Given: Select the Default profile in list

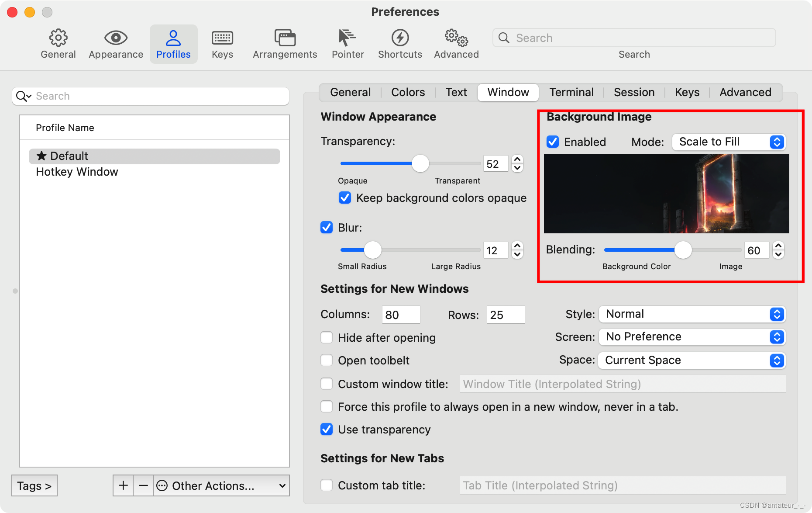Looking at the screenshot, I should click(155, 156).
